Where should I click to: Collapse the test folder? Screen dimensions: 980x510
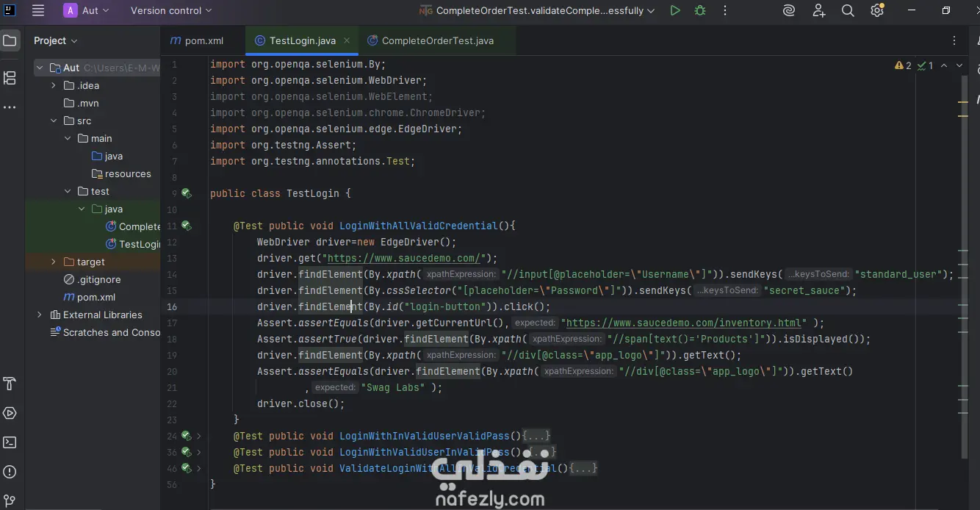coord(68,191)
